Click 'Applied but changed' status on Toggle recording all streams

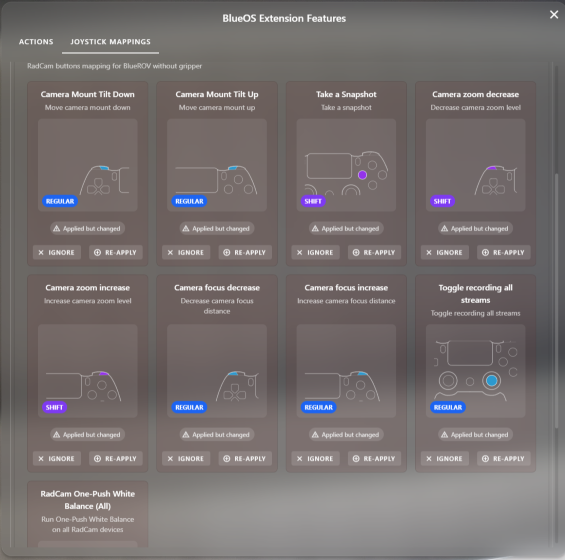(x=476, y=435)
